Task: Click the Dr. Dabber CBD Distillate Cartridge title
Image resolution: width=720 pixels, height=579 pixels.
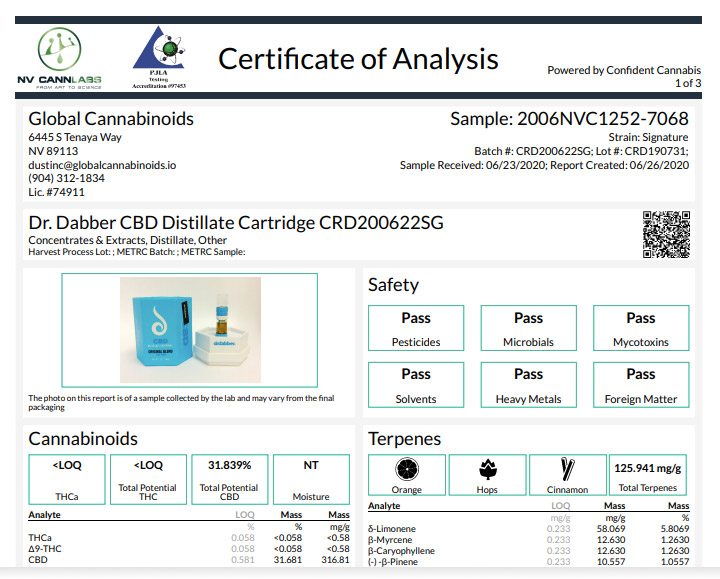Action: coord(236,223)
